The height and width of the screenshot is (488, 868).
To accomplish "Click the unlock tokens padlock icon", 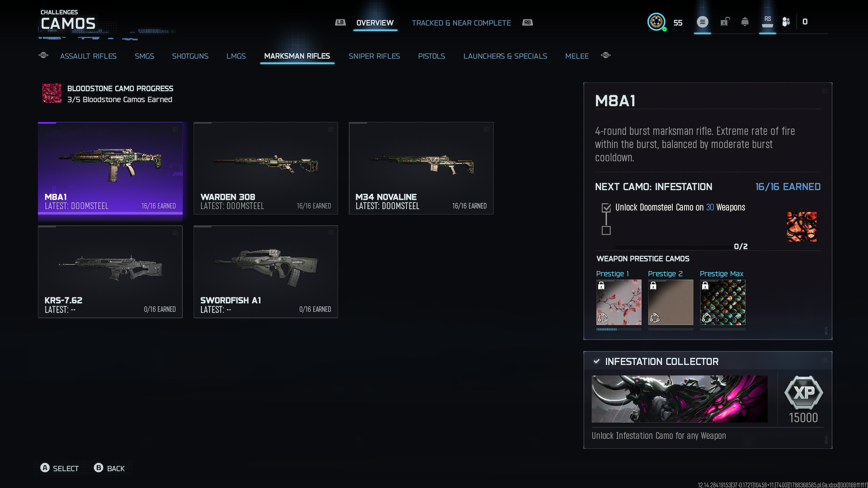I will tap(725, 22).
